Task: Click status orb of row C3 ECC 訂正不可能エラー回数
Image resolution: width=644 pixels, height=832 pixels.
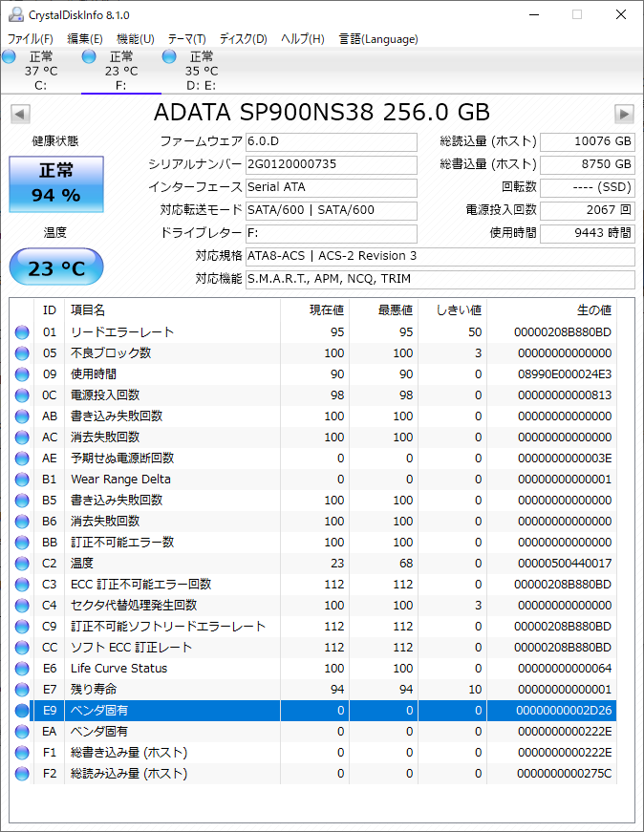Action: click(22, 585)
